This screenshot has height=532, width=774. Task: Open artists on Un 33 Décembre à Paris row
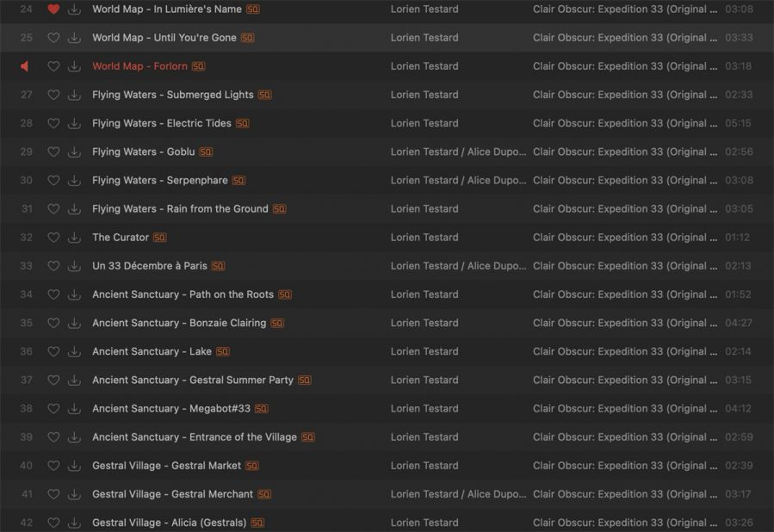coord(459,266)
